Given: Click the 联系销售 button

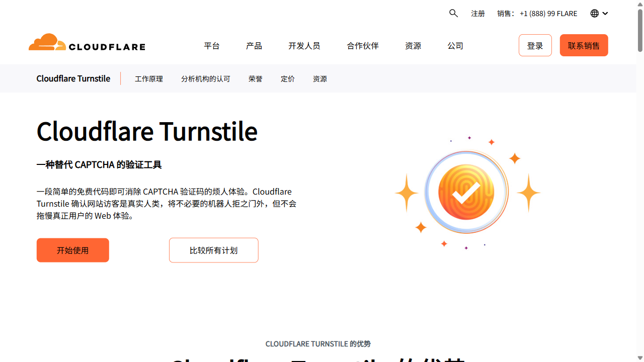Looking at the screenshot, I should [x=584, y=45].
